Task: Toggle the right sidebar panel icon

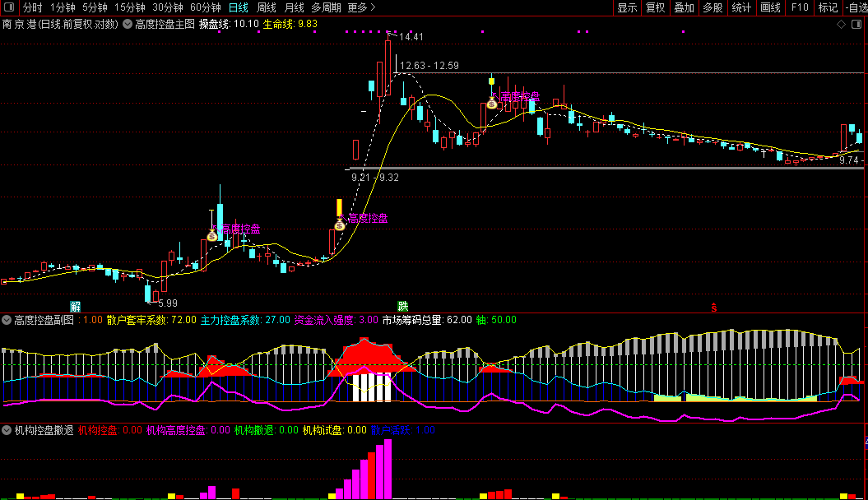Action: 856,25
